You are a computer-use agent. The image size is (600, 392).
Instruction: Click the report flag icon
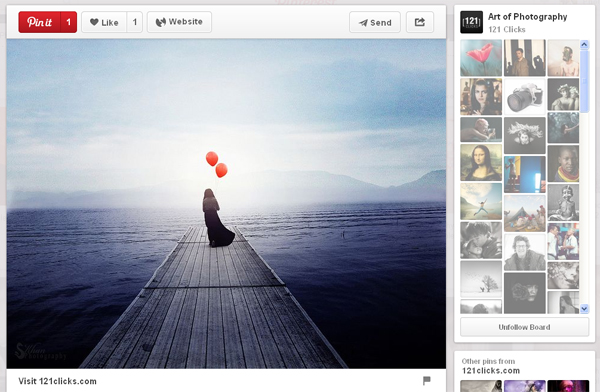pyautogui.click(x=427, y=381)
